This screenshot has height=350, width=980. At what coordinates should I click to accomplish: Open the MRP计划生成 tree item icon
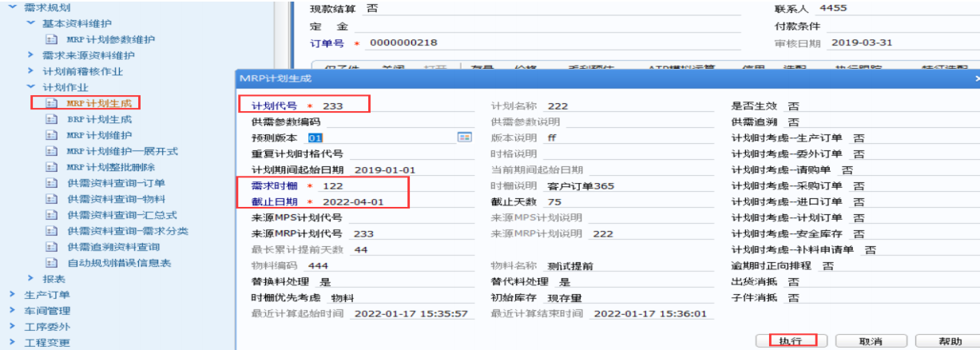click(52, 103)
